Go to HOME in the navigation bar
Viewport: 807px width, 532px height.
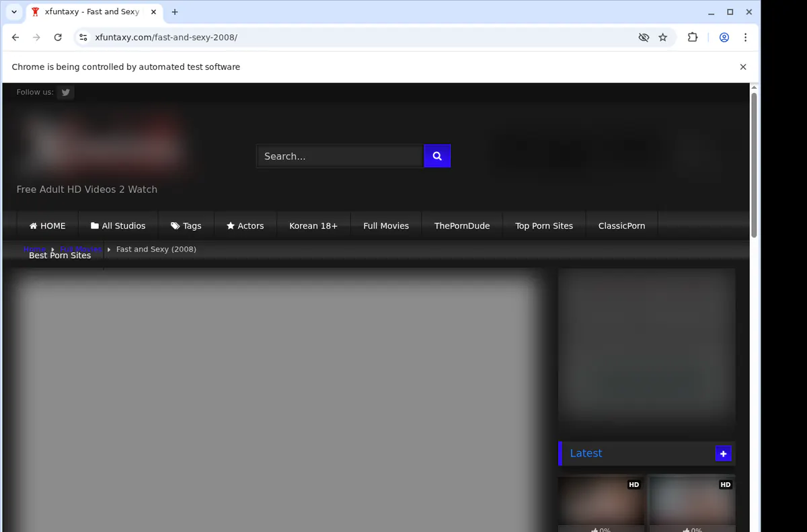pyautogui.click(x=48, y=226)
